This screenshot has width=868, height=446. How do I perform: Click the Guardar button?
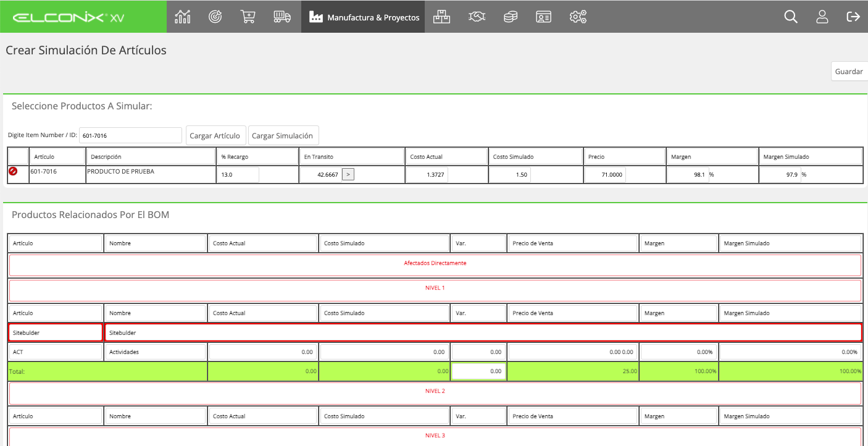click(849, 71)
